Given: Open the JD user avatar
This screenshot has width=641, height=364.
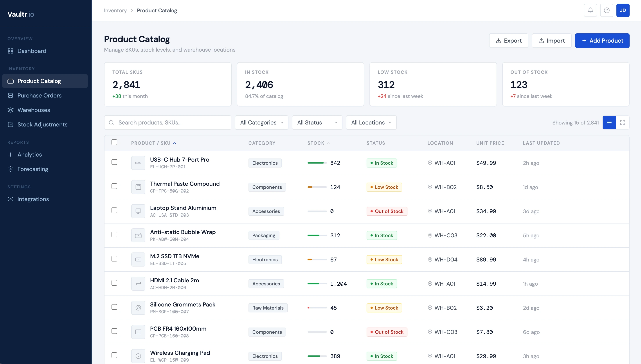Looking at the screenshot, I should 623,10.
